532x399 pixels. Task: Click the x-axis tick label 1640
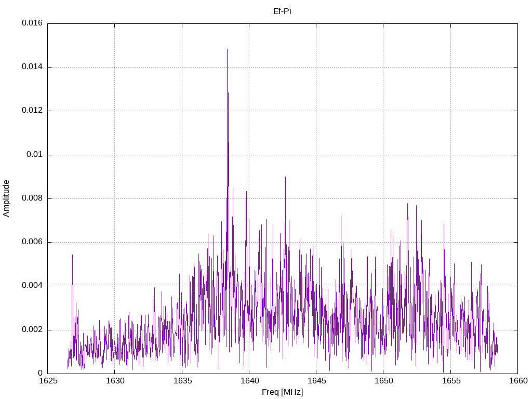249,381
